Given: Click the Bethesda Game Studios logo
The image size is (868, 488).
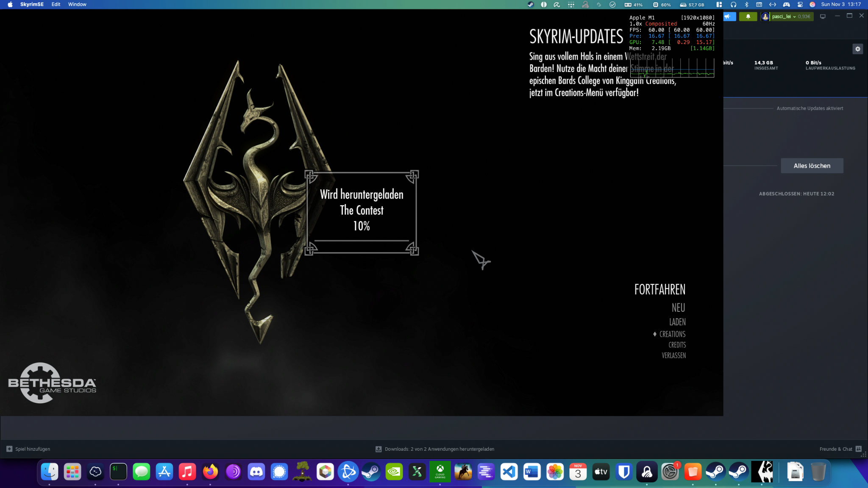Looking at the screenshot, I should coord(52,383).
